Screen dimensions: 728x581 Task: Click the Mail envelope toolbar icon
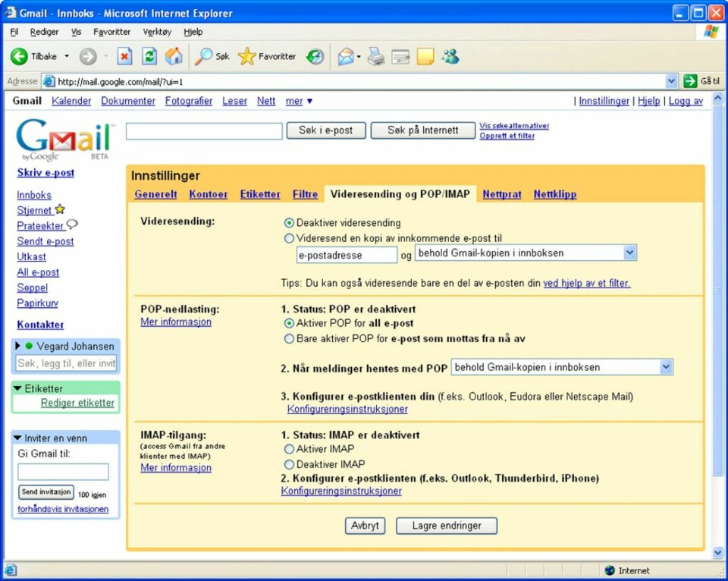(346, 57)
